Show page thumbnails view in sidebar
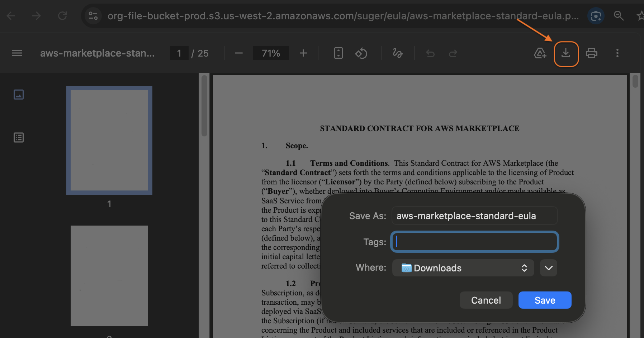Image resolution: width=644 pixels, height=338 pixels. coord(19,95)
